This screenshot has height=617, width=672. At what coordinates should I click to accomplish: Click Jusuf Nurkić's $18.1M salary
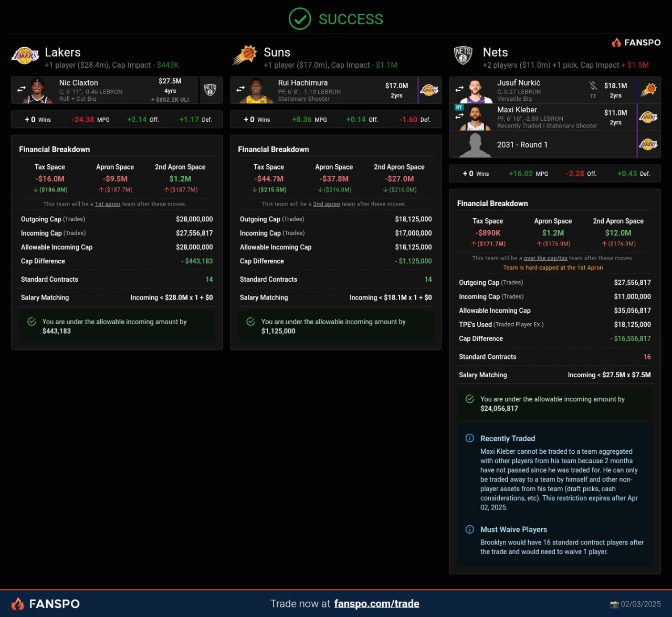point(615,86)
